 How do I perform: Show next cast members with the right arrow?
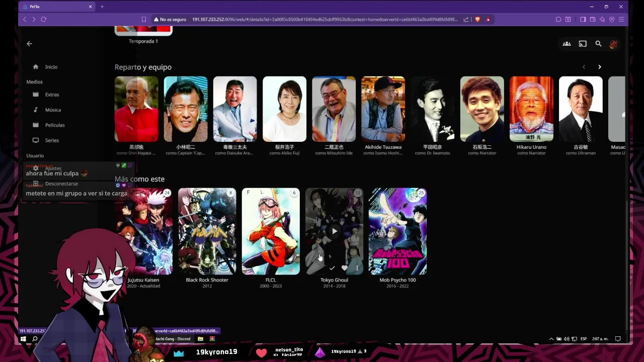599,67
